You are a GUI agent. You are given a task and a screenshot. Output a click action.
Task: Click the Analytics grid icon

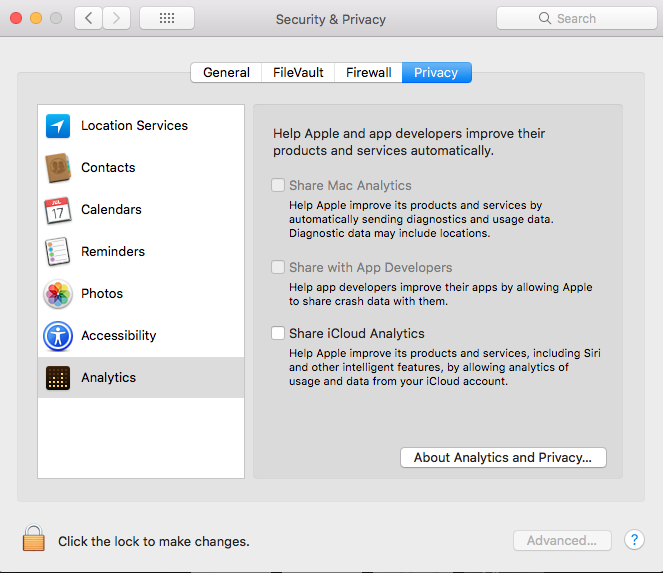click(58, 378)
